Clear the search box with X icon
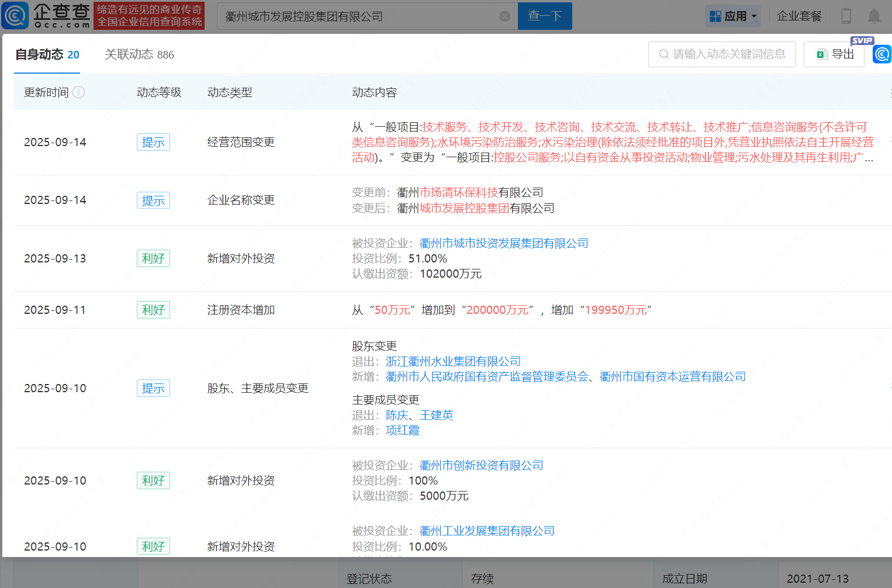 (505, 16)
